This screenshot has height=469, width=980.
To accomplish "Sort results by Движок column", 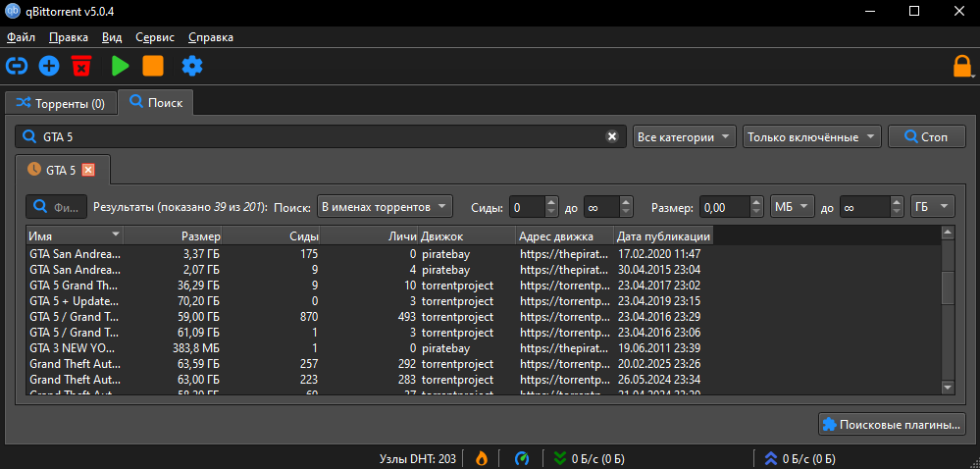I will click(x=467, y=236).
